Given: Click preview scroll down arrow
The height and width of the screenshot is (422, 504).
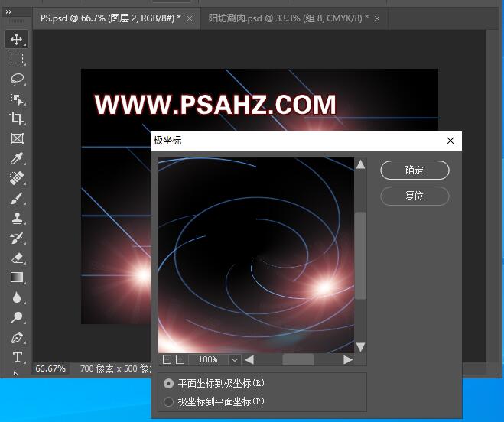Looking at the screenshot, I should pos(360,347).
